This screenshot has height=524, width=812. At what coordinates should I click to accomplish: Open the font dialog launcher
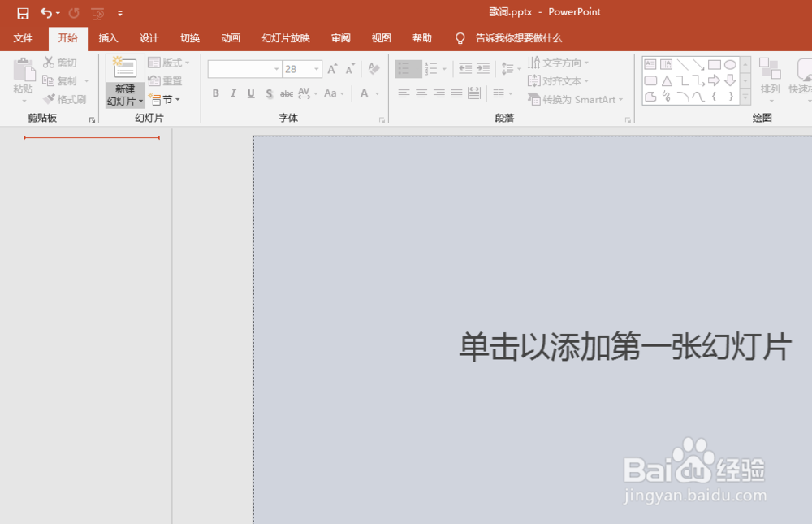[x=382, y=120]
